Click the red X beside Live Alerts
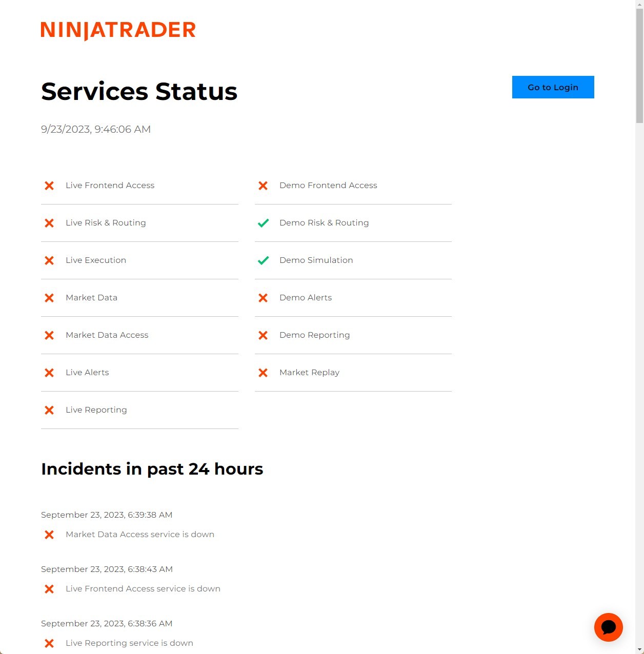 coord(49,373)
